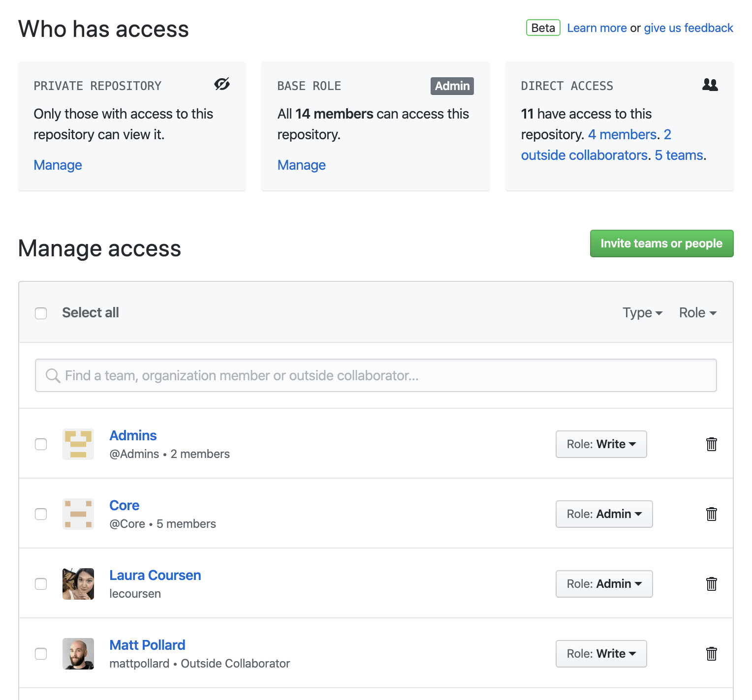Image resolution: width=752 pixels, height=700 pixels.
Task: Open the Type filter dropdown
Action: click(x=642, y=313)
